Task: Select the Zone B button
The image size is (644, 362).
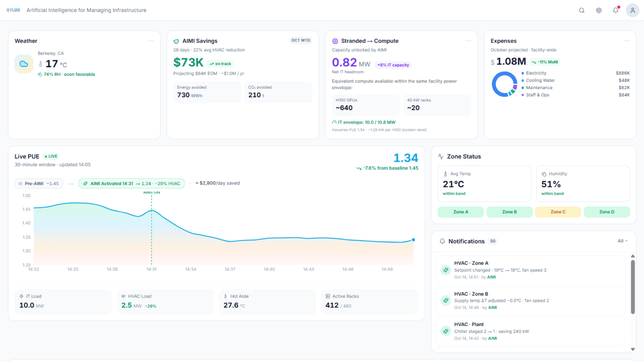Action: click(x=509, y=212)
